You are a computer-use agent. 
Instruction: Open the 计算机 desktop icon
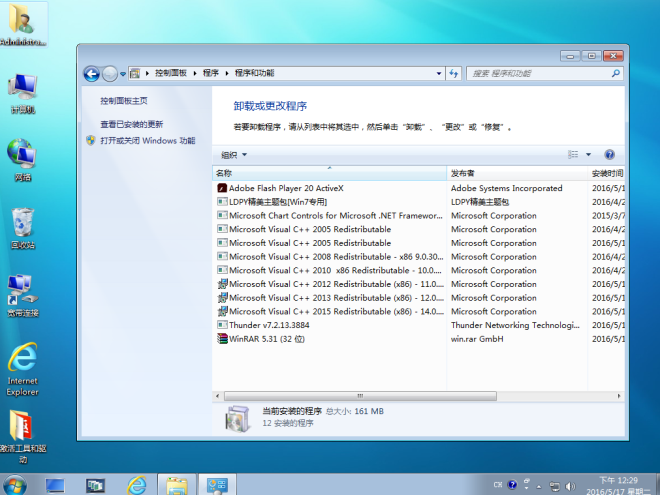tap(23, 93)
